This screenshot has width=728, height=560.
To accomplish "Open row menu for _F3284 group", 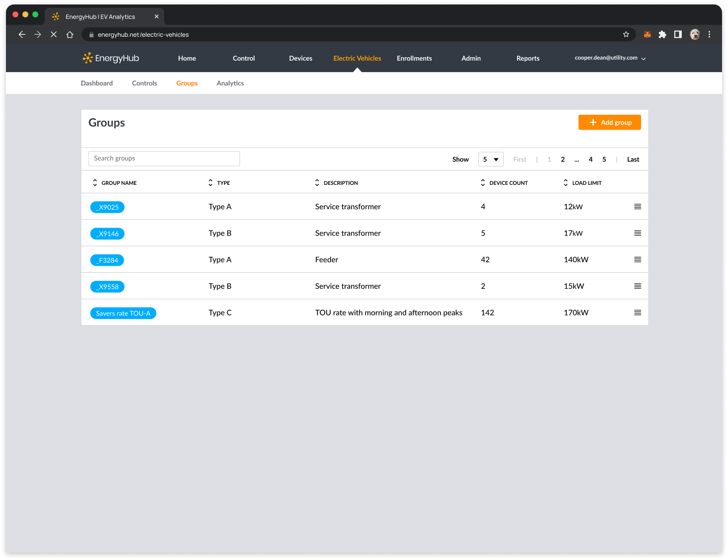I will (637, 260).
